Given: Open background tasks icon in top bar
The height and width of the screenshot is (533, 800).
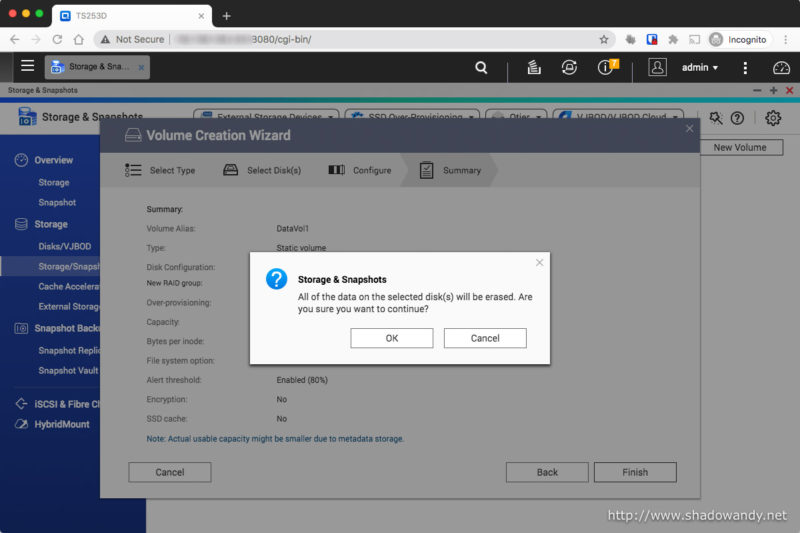Looking at the screenshot, I should pyautogui.click(x=533, y=68).
